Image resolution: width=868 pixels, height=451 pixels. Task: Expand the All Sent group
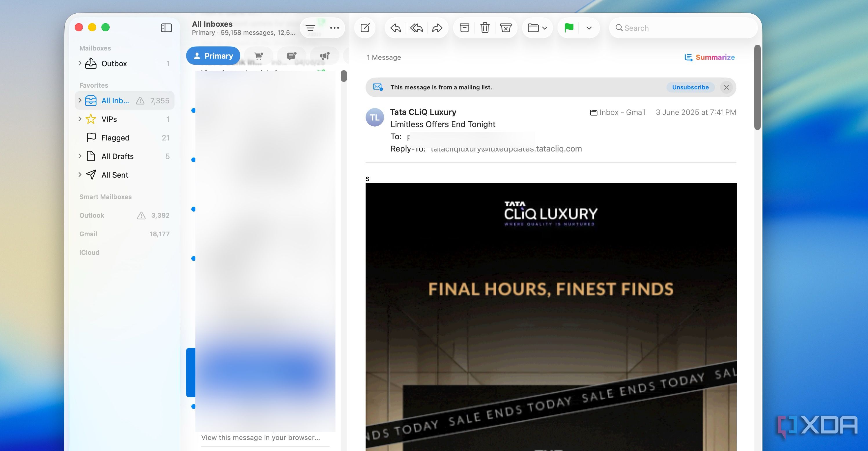point(80,174)
